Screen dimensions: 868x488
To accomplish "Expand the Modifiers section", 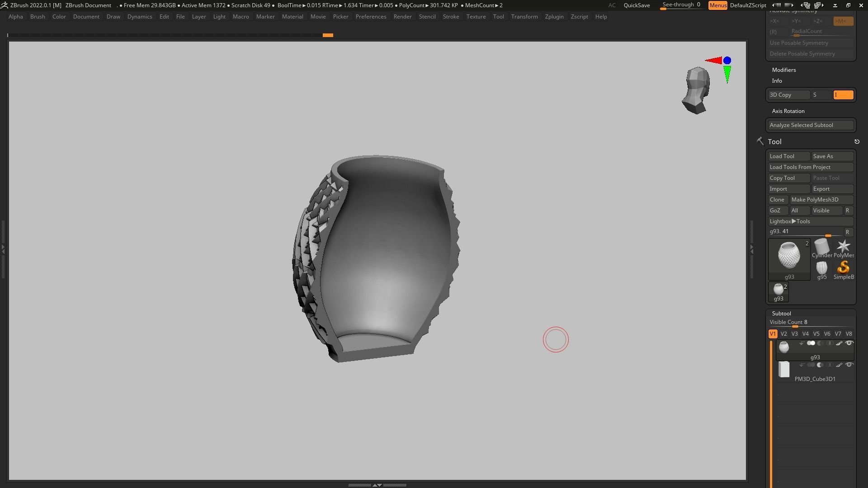I will [784, 70].
